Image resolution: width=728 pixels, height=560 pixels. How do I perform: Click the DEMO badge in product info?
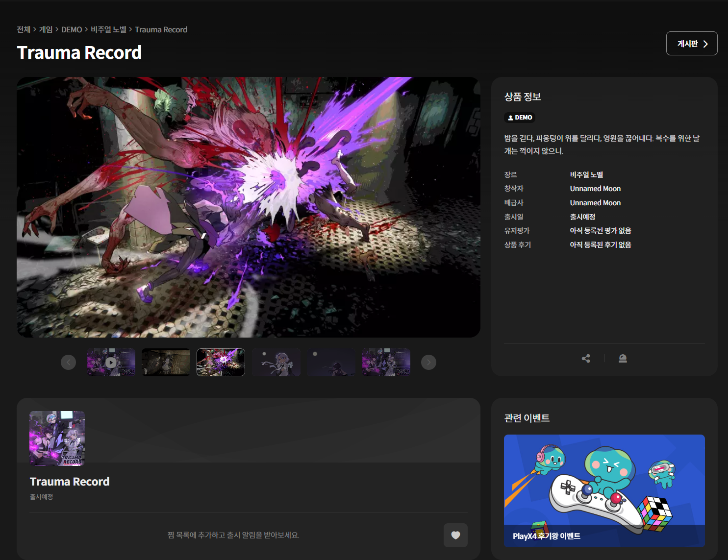520,118
